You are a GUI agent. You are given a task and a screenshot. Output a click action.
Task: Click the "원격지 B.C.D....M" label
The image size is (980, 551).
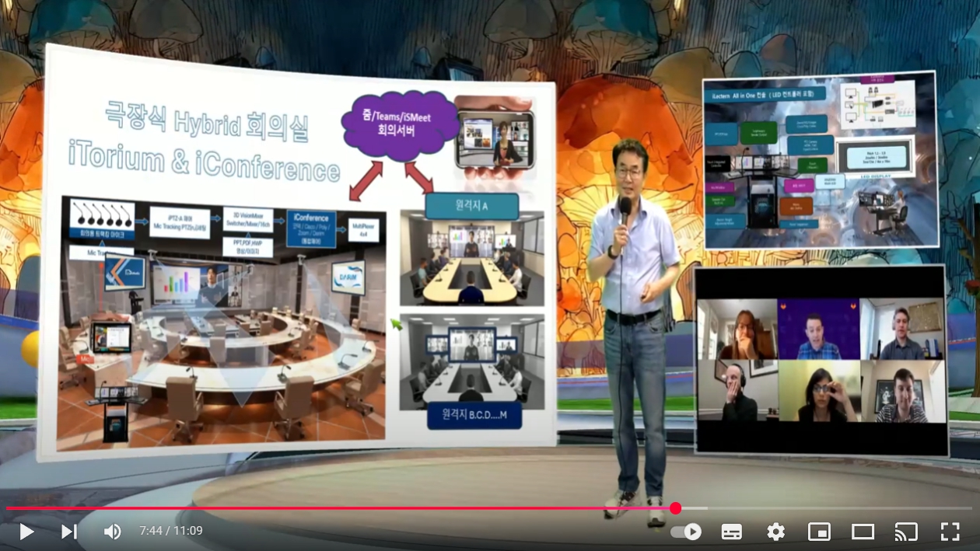coord(474,415)
